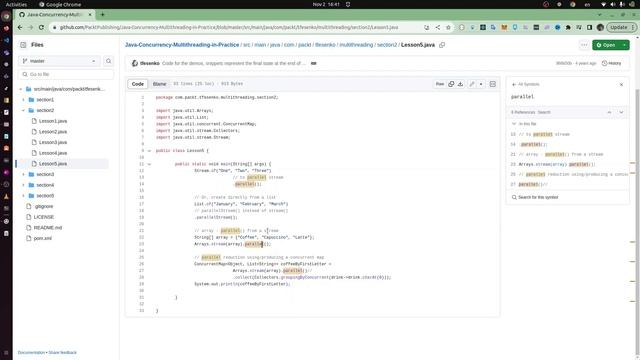Image resolution: width=640 pixels, height=360 pixels.
Task: Fold the main method code block
Action: tap(149, 164)
